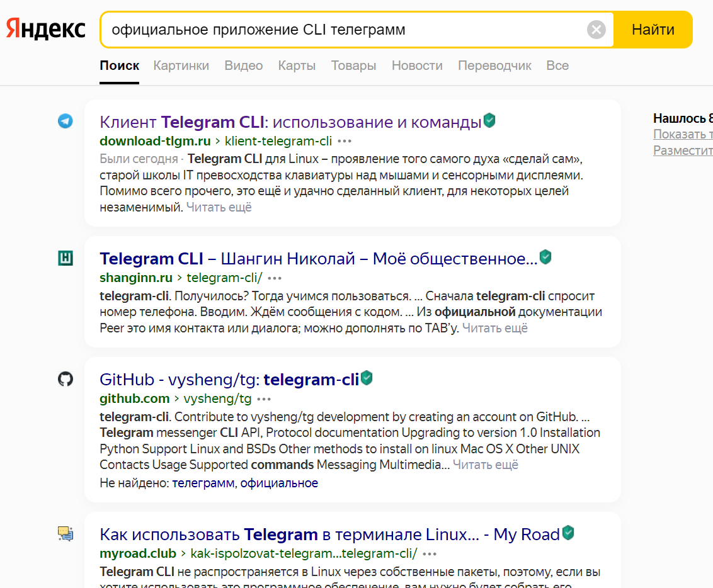Open result 'GitHub - vysheng/tg: telegram-cli'

click(229, 380)
